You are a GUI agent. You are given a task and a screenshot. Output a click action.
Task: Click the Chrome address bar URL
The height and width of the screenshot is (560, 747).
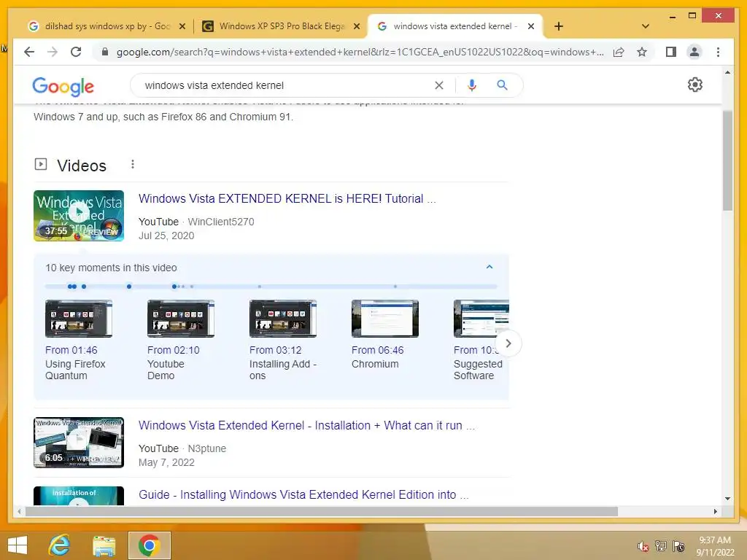[x=360, y=52]
